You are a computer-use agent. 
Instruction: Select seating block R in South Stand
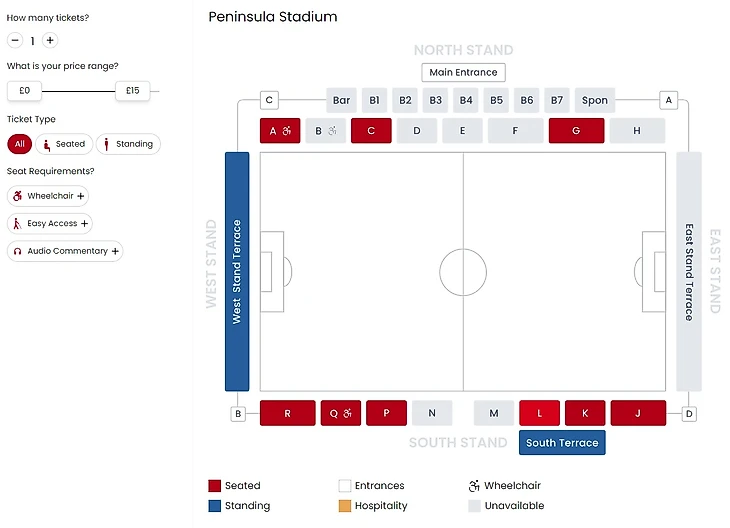pyautogui.click(x=287, y=413)
